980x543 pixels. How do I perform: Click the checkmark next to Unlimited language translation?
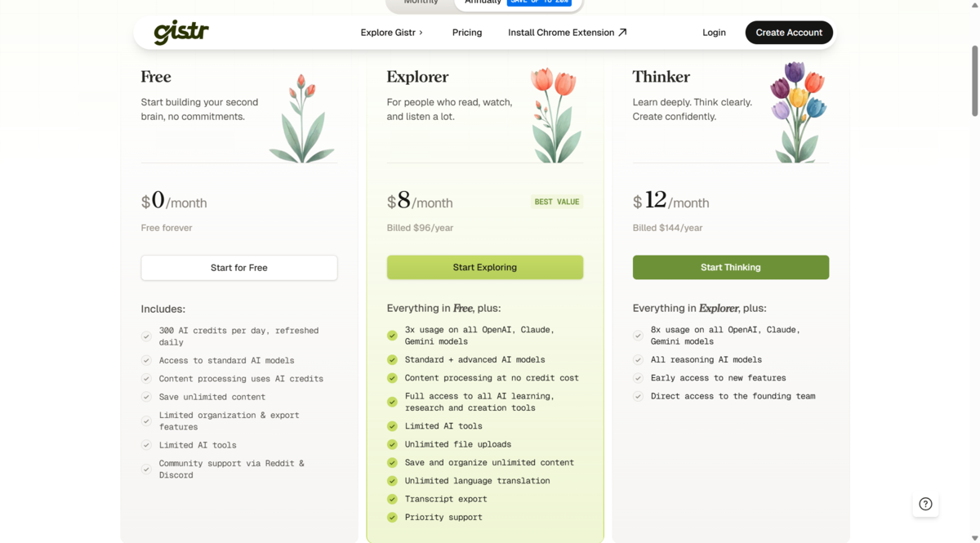[x=392, y=481]
